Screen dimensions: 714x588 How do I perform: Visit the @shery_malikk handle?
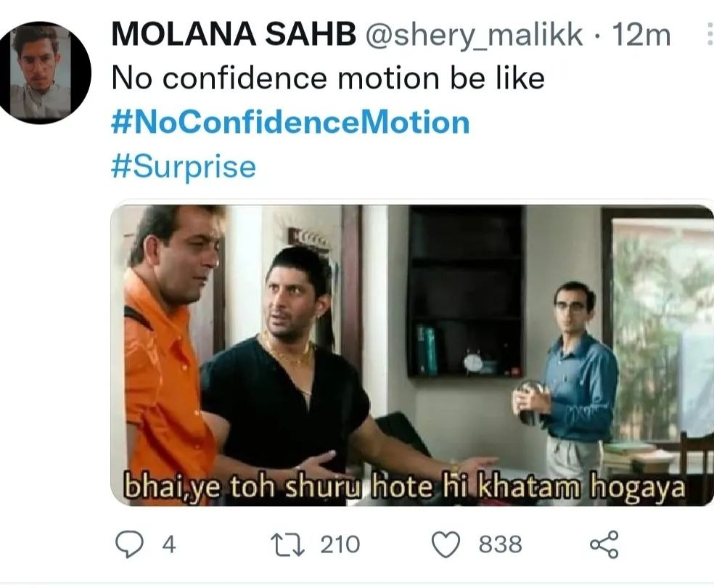point(472,35)
